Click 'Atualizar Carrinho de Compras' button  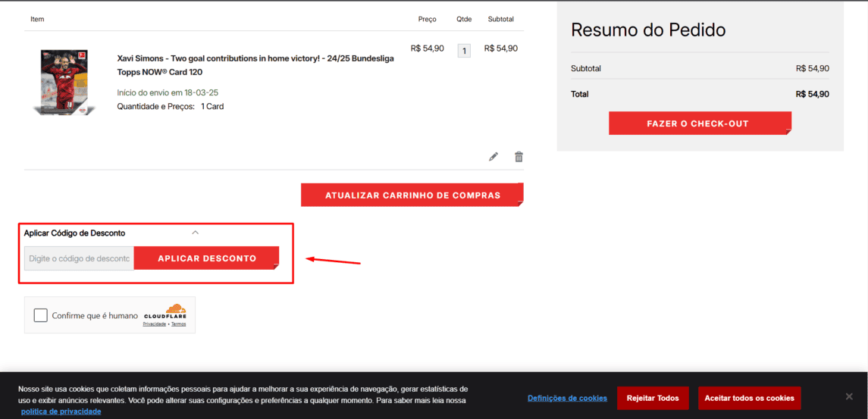click(x=412, y=195)
